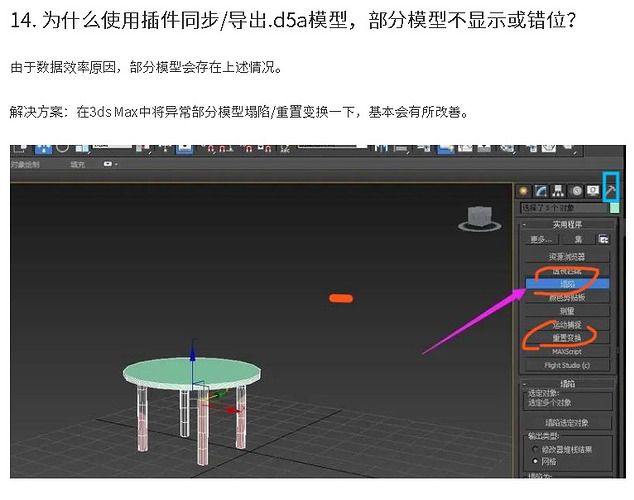Open the Modify panel tab icon
This screenshot has height=500, width=634.
pyautogui.click(x=541, y=190)
